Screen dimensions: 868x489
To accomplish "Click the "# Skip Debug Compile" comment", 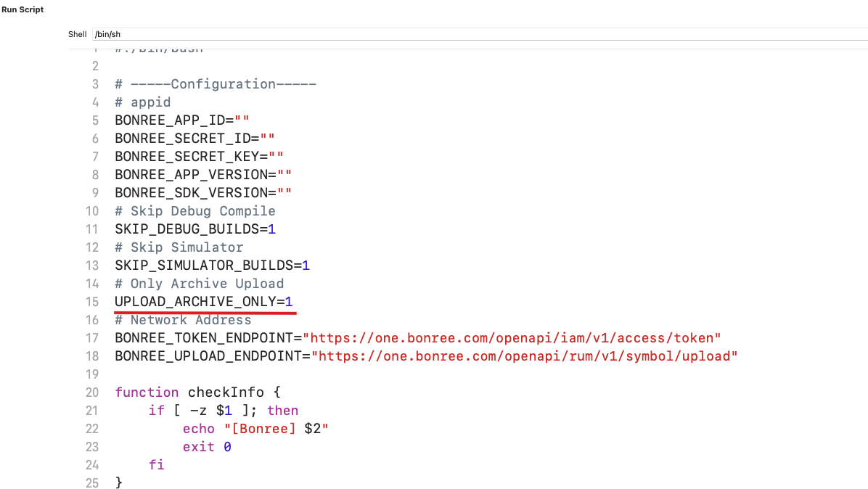I will coord(195,211).
